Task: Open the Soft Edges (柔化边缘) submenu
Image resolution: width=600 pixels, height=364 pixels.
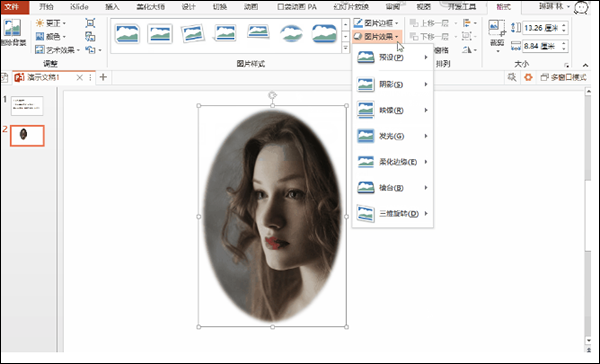Action: tap(393, 162)
